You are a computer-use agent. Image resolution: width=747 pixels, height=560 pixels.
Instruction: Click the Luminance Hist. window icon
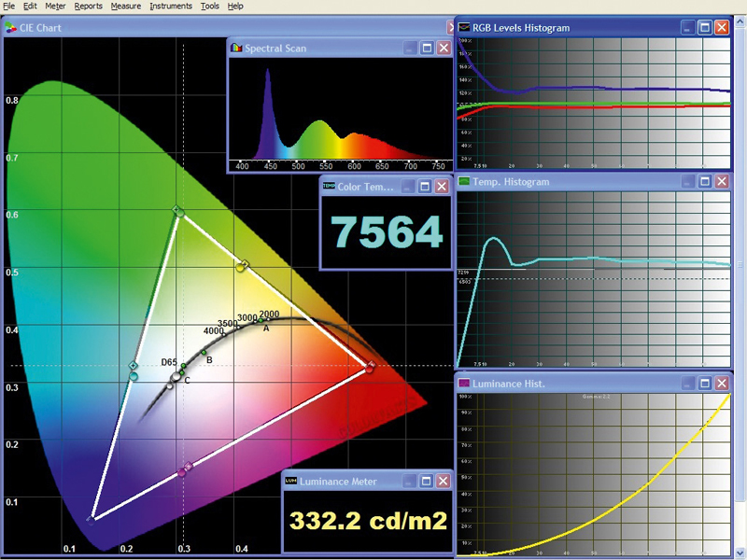click(x=463, y=384)
